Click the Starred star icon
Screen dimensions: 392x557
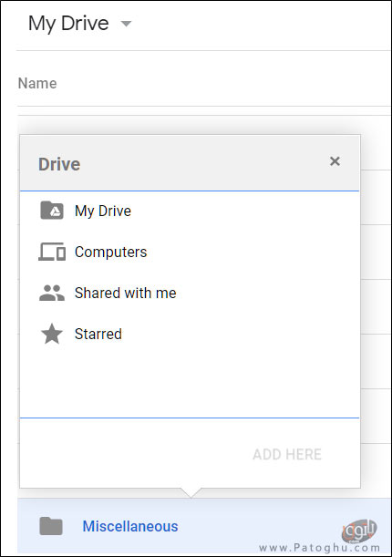[x=52, y=334]
